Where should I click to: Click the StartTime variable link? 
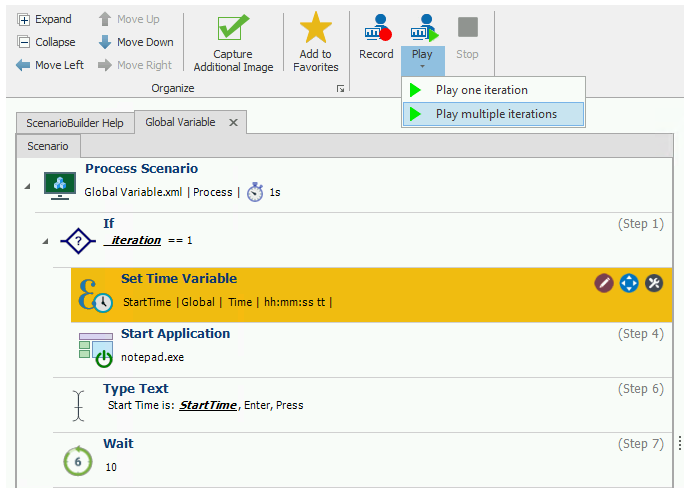pyautogui.click(x=208, y=405)
